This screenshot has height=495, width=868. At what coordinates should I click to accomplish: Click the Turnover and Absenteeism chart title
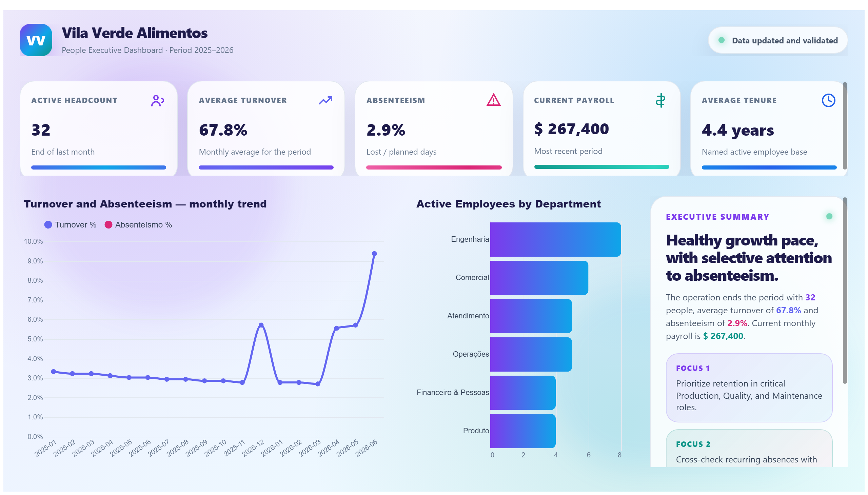145,204
